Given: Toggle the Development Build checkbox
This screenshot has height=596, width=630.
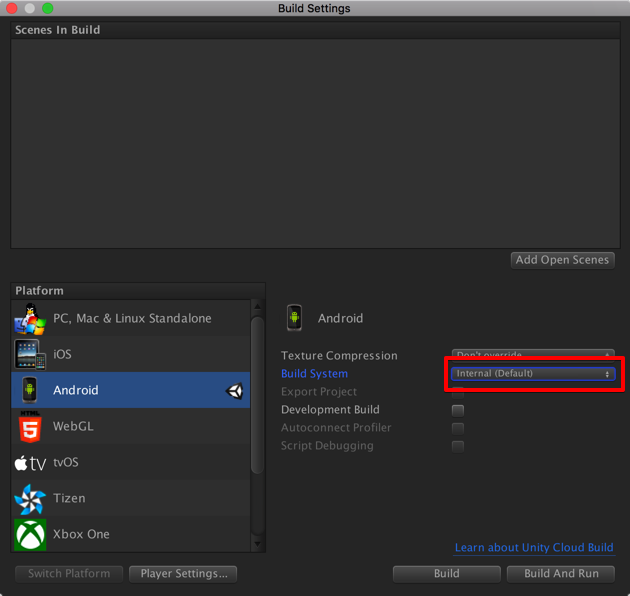Looking at the screenshot, I should (458, 410).
